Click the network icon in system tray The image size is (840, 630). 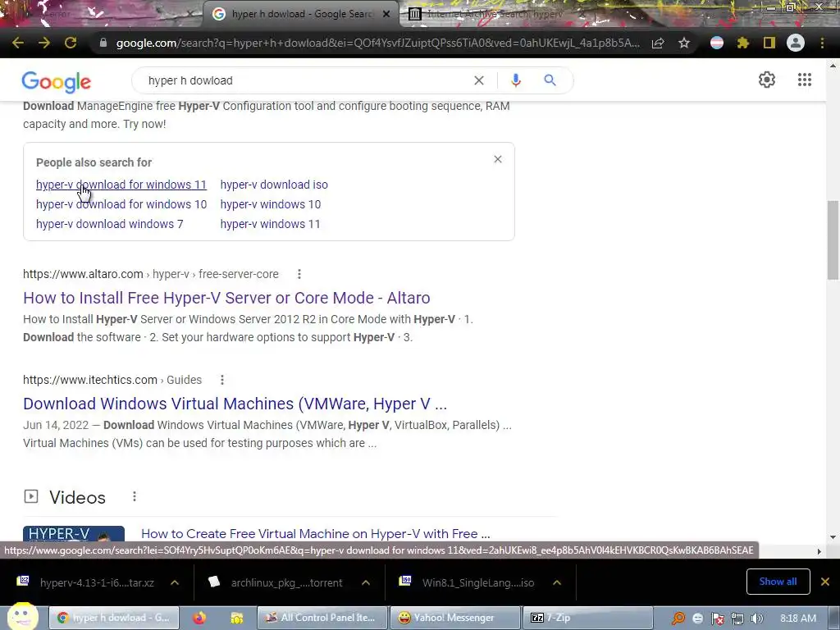(x=737, y=619)
